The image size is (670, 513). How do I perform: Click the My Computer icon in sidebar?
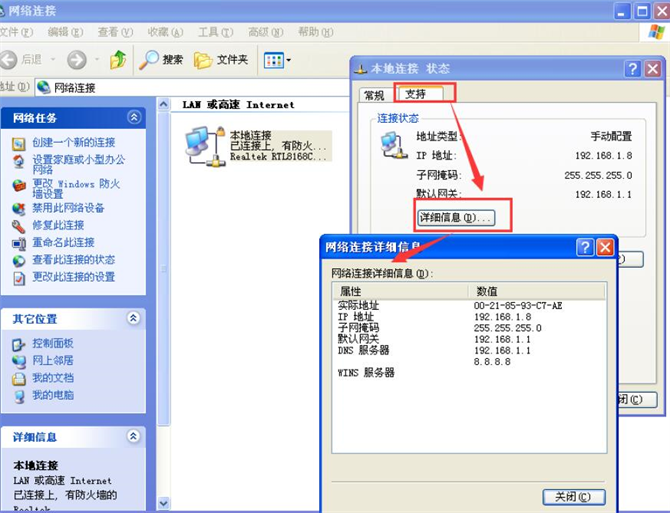pyautogui.click(x=18, y=396)
